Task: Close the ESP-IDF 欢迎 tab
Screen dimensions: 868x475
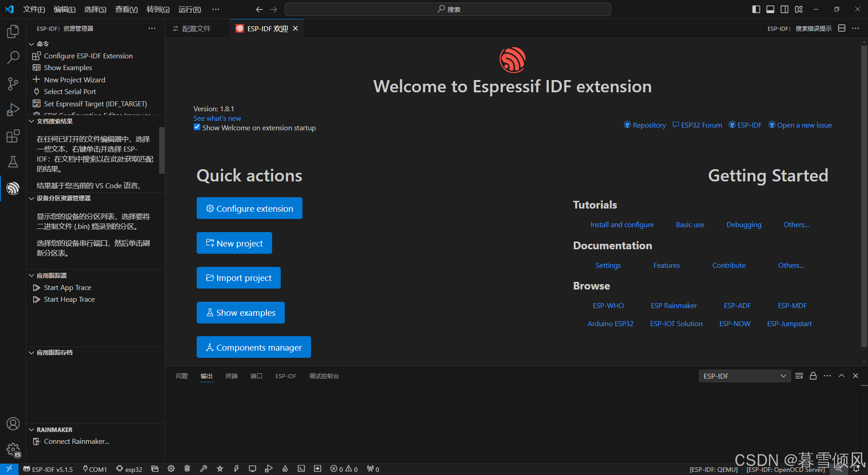Action: pos(295,28)
